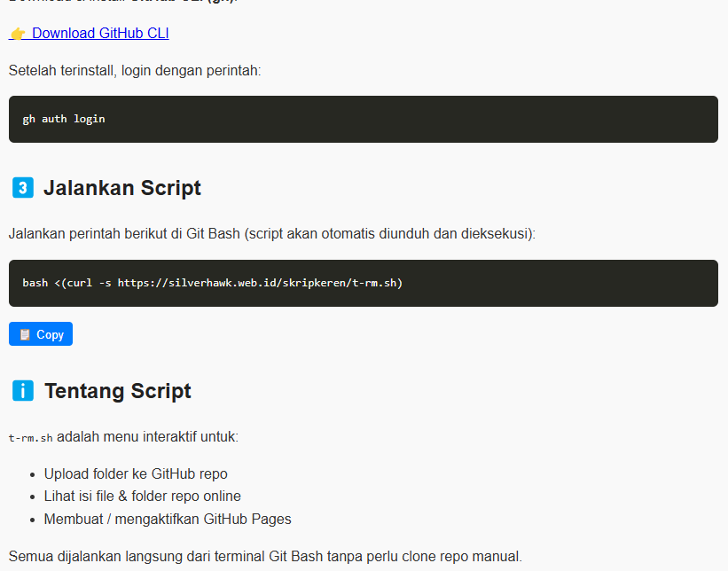Viewport: 728px width, 571px height.
Task: Click the 'Semua dijalankan langsung' closing paragraph
Action: (265, 557)
